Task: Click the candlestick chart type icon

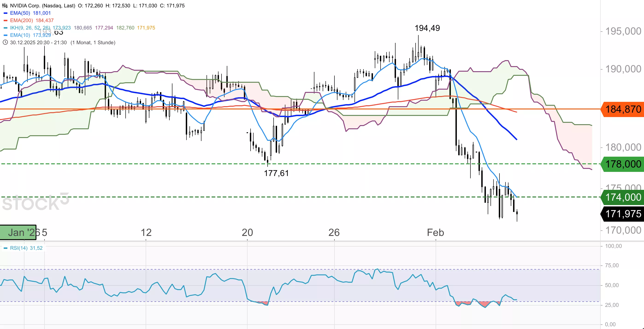Action: click(x=5, y=6)
